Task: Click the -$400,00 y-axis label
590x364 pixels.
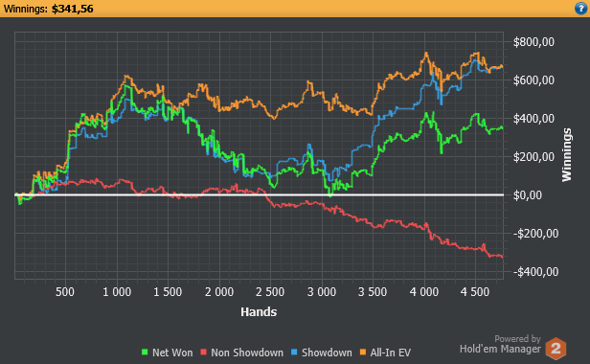Action: click(x=535, y=272)
